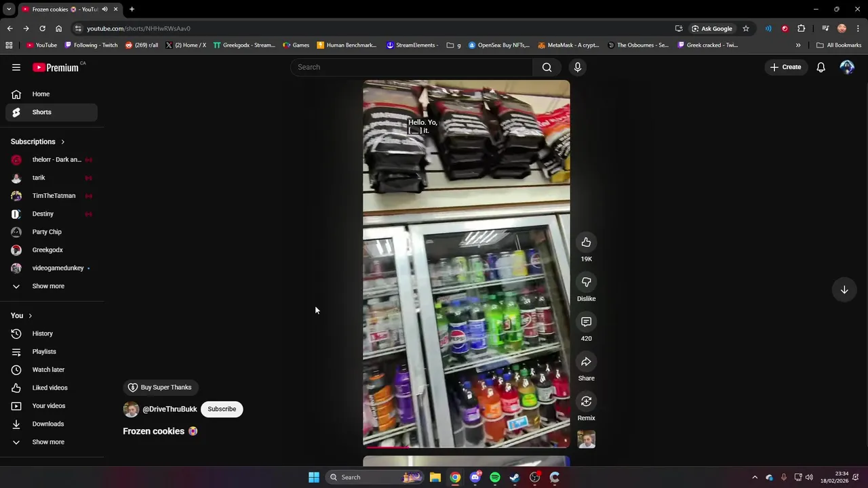Reload the page
868x488 pixels.
pos(42,28)
